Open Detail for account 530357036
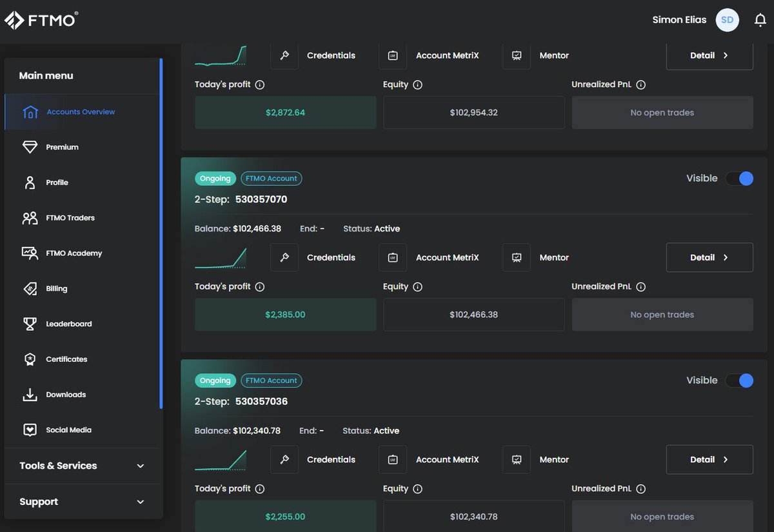Image resolution: width=774 pixels, height=532 pixels. (709, 460)
